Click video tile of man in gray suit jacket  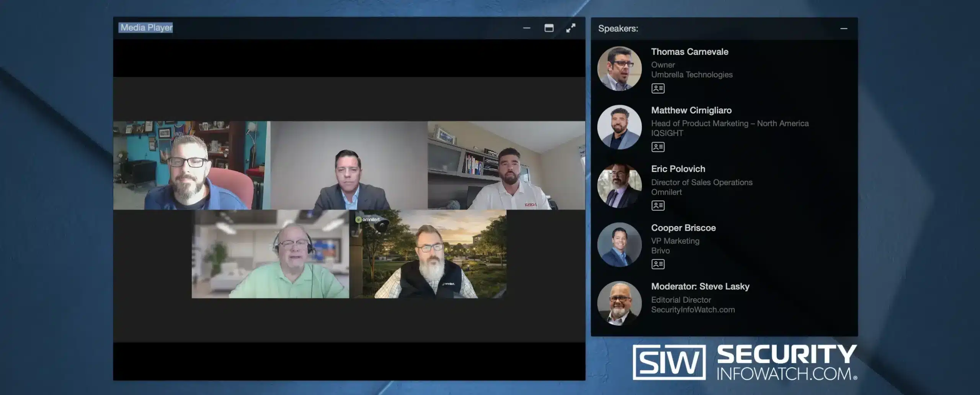point(349,166)
